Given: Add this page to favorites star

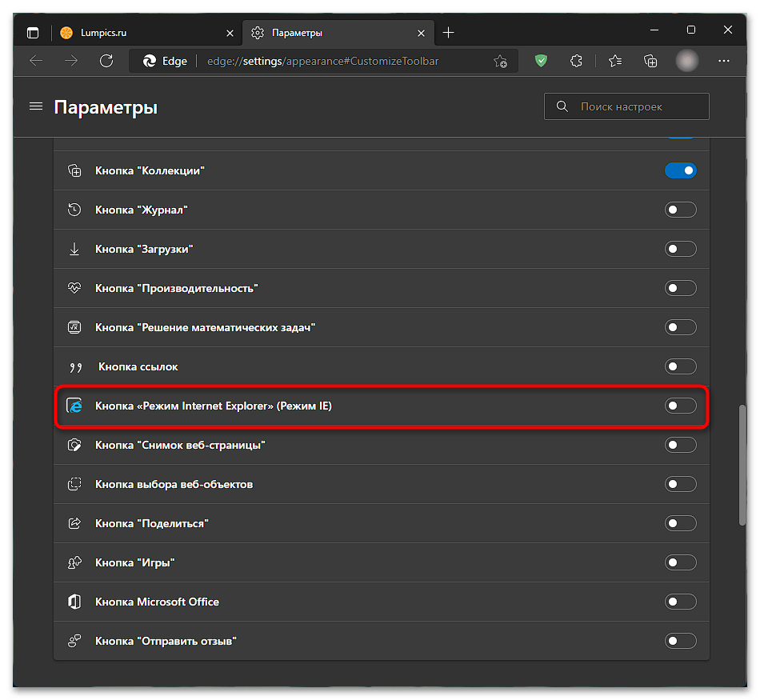Looking at the screenshot, I should click(500, 61).
